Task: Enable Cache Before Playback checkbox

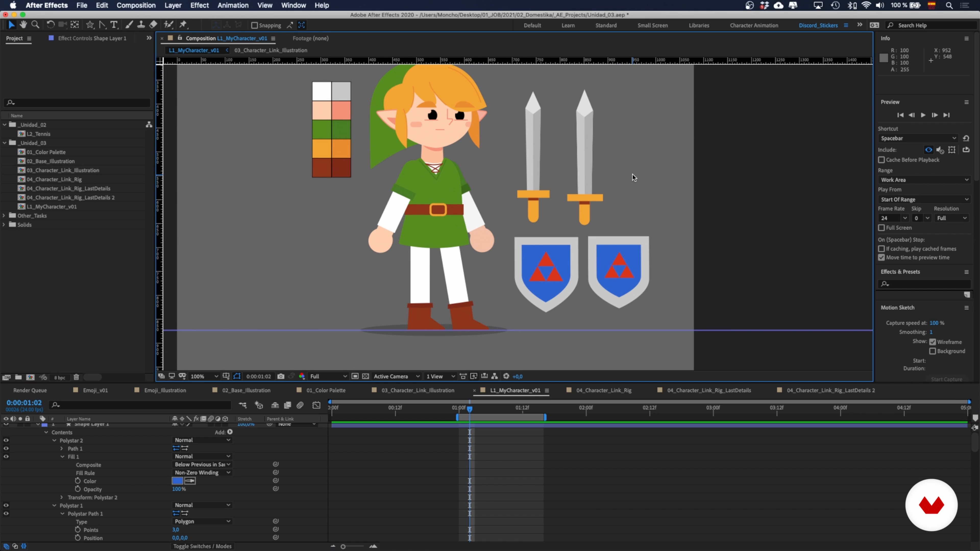Action: point(881,160)
